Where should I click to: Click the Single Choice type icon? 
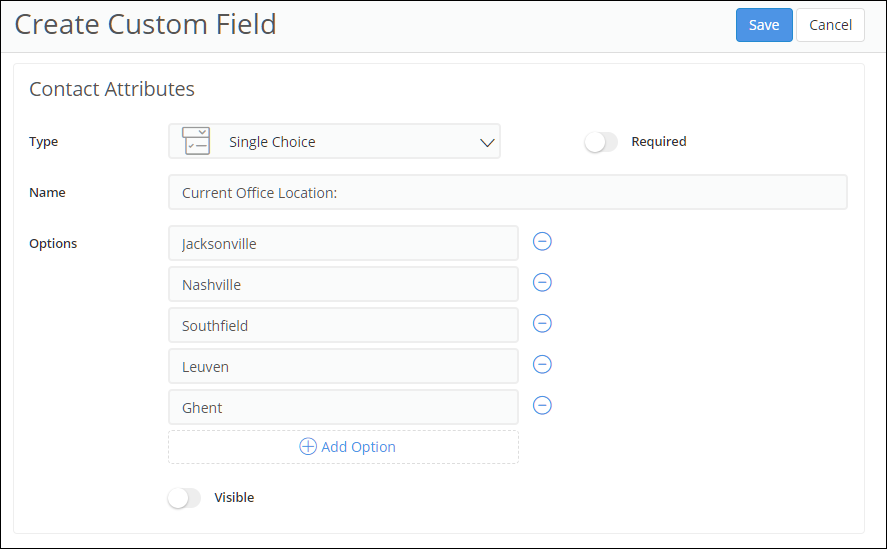(196, 141)
